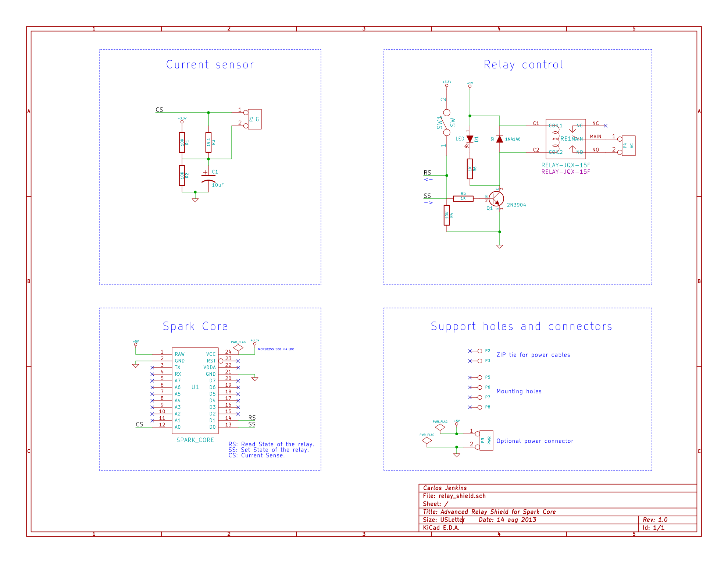Select the P1 CT connector symbol
Viewport: 728px width, 563px height.
pyautogui.click(x=254, y=119)
